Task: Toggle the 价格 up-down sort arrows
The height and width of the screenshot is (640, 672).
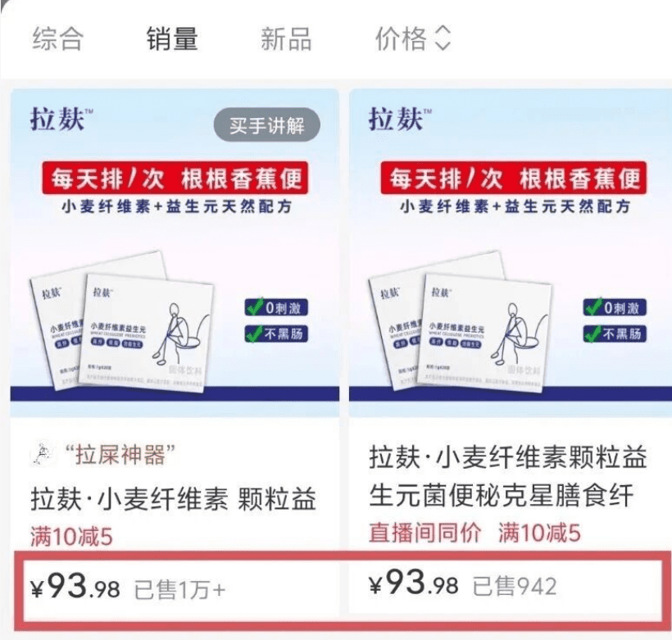Action: click(x=443, y=39)
